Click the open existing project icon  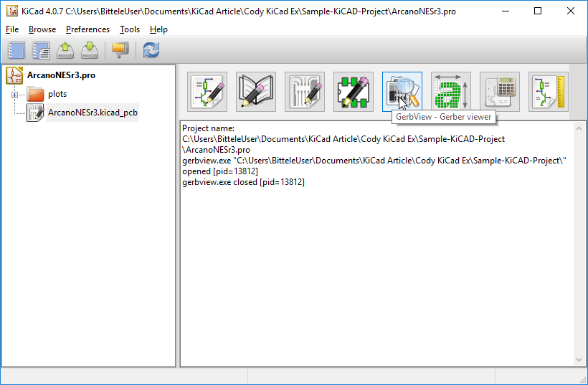click(65, 50)
